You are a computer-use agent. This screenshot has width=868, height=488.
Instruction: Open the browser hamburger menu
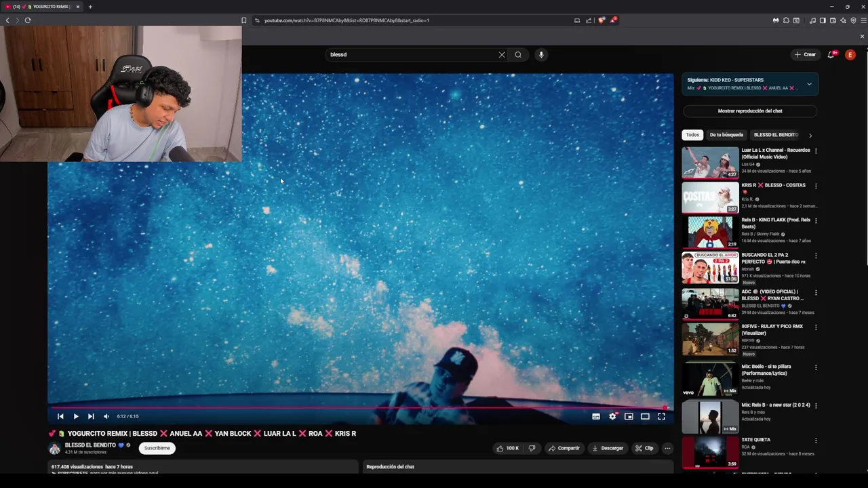point(863,20)
